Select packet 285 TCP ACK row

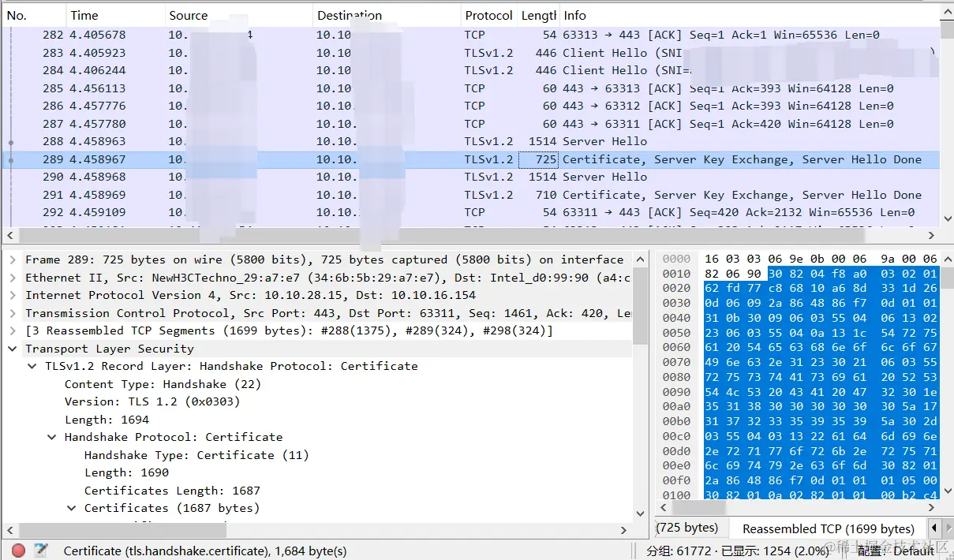[x=471, y=88]
